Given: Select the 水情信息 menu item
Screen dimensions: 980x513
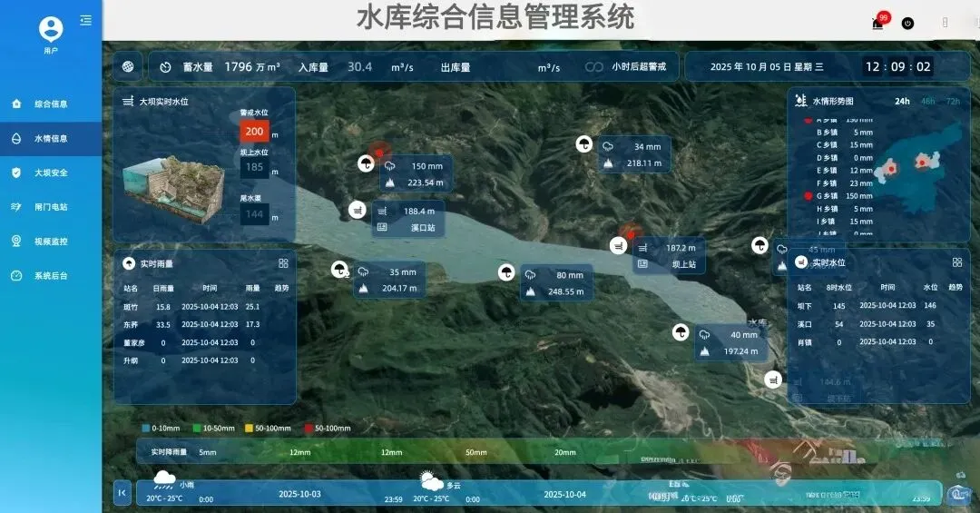Looking at the screenshot, I should pos(51,139).
